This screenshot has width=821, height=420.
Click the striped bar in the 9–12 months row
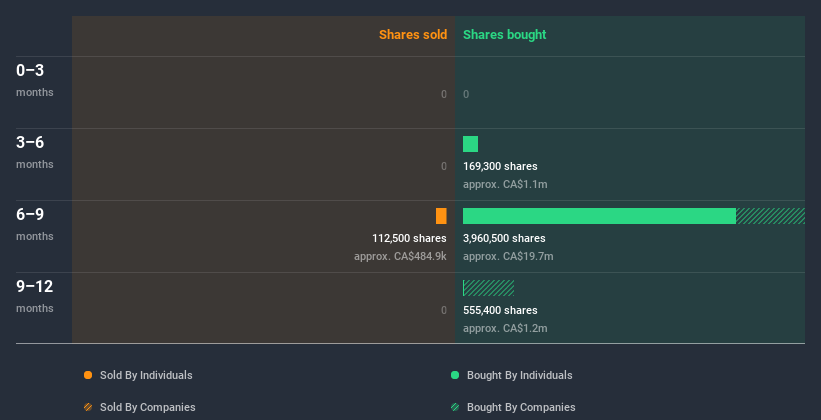(489, 288)
